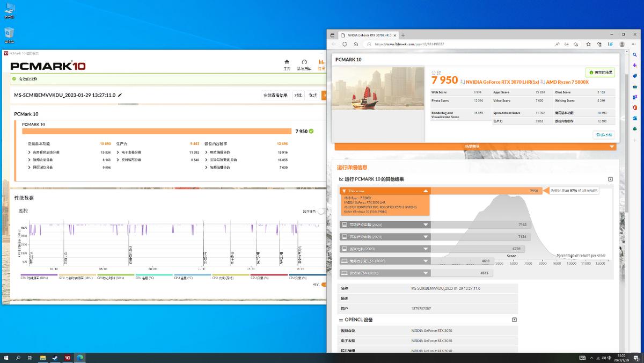Viewport: 644px width, 363px height.
Task: Open Edge settings and more ellipsis
Action: click(635, 44)
